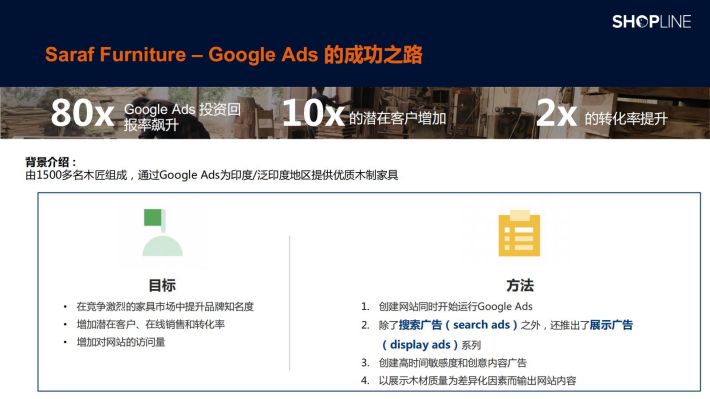Click the 10x statistic
The image size is (710, 399).
pos(313,113)
